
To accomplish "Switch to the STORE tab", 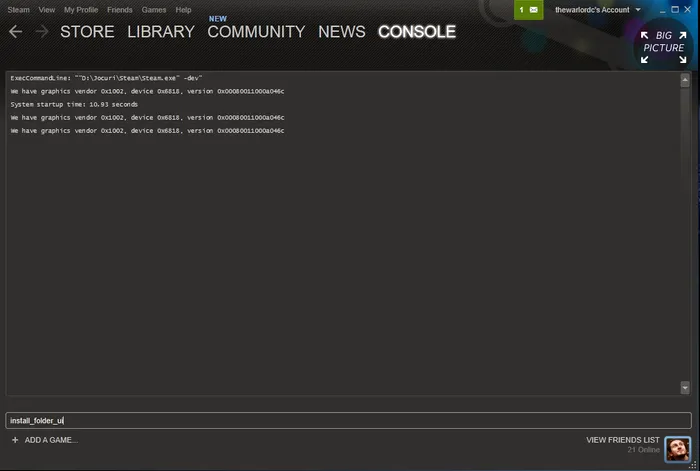I will [87, 32].
